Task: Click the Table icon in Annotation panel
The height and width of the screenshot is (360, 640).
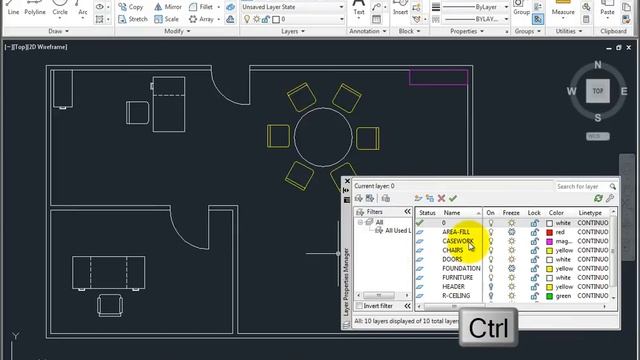Action: tap(376, 19)
